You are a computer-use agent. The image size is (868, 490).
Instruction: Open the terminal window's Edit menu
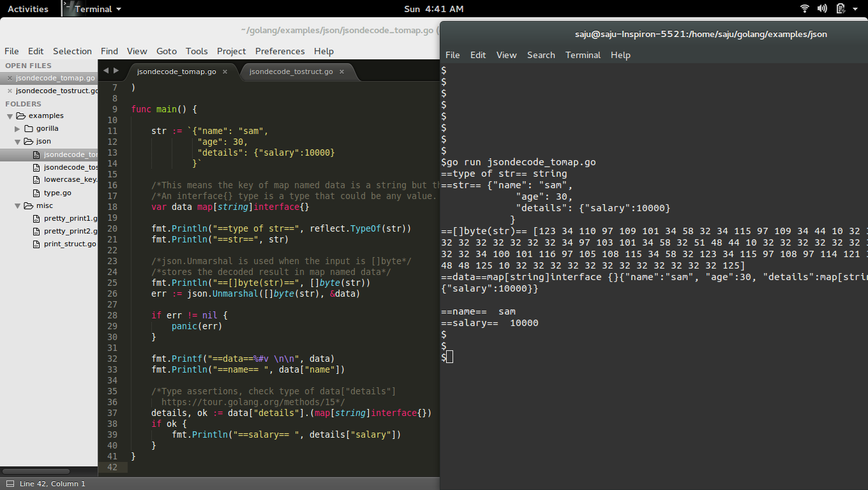pyautogui.click(x=478, y=55)
